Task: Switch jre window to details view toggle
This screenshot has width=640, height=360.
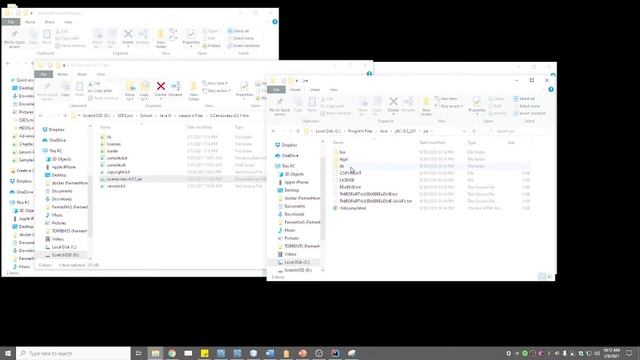Action: [x=542, y=276]
